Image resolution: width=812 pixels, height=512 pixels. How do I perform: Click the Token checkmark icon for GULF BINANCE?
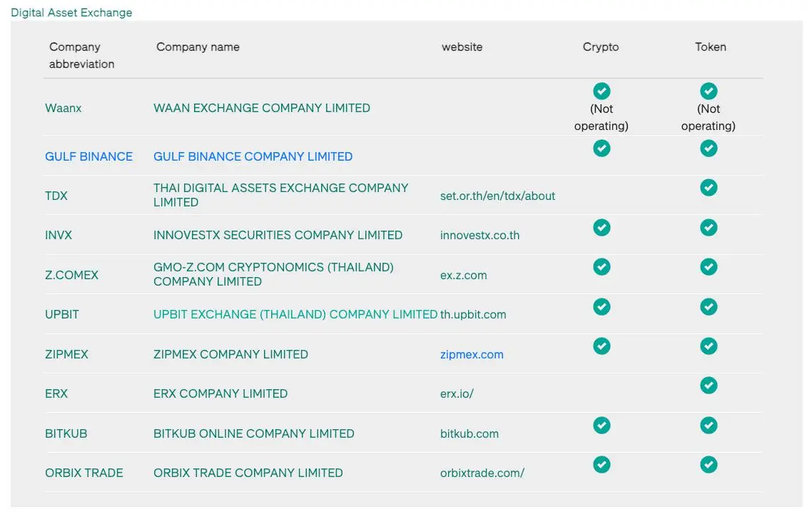708,148
